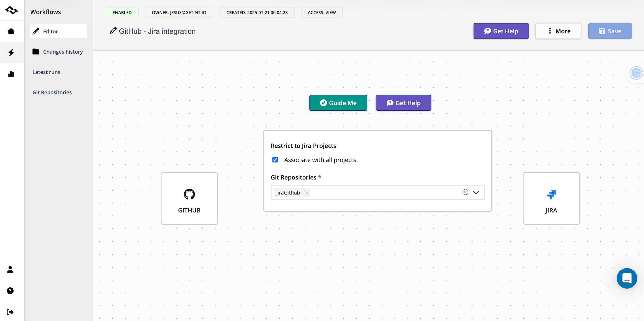Screen dimensions: 644x321
Task: Expand the Git Repositories dropdown
Action: (x=476, y=192)
